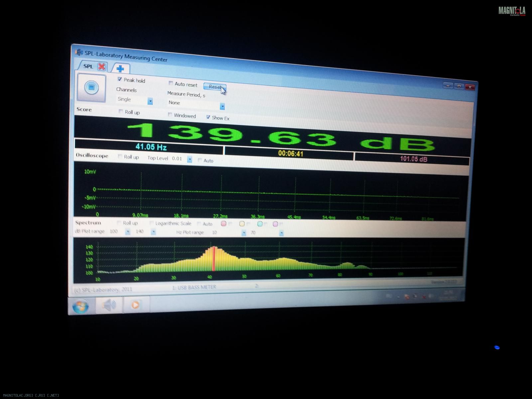This screenshot has height=399, width=532.
Task: Switch to the SPL tab
Action: tap(88, 66)
